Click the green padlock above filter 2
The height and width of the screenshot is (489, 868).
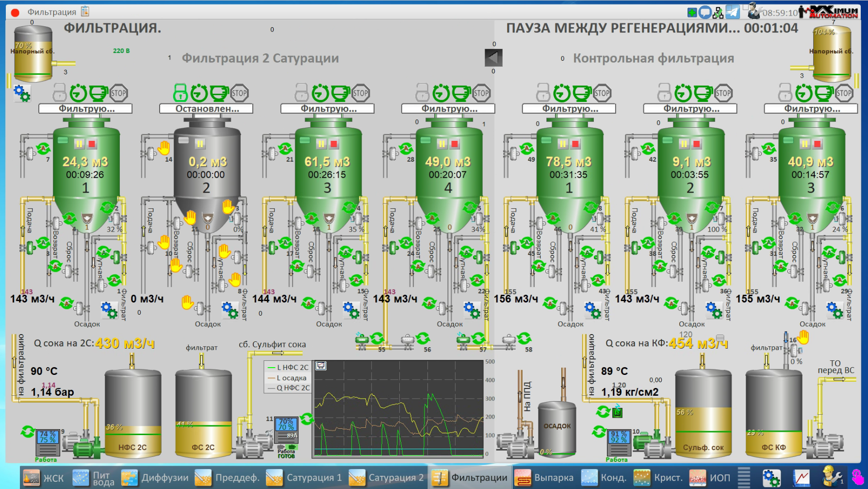(x=180, y=92)
